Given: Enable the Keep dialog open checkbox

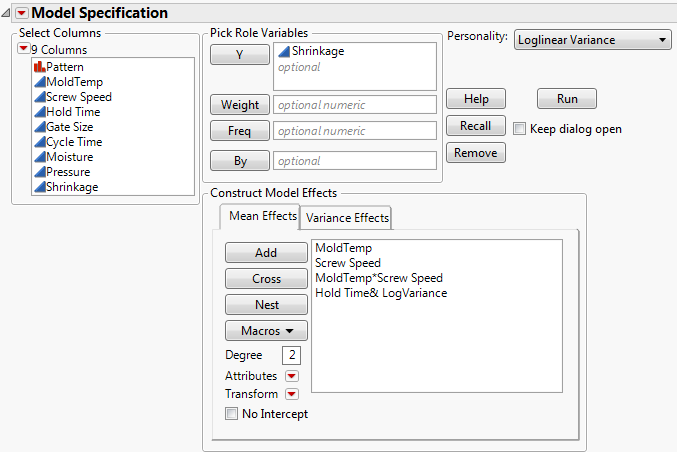Looking at the screenshot, I should [519, 128].
